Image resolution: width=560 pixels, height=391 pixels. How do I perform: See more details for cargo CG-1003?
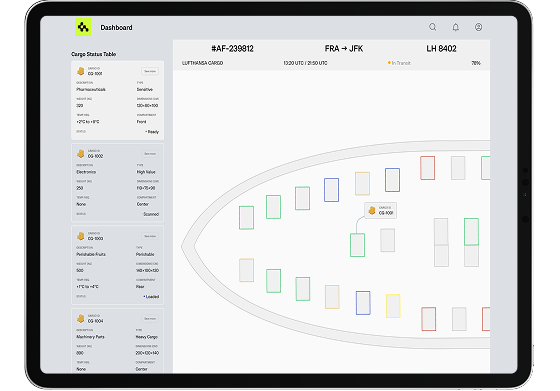(x=150, y=236)
